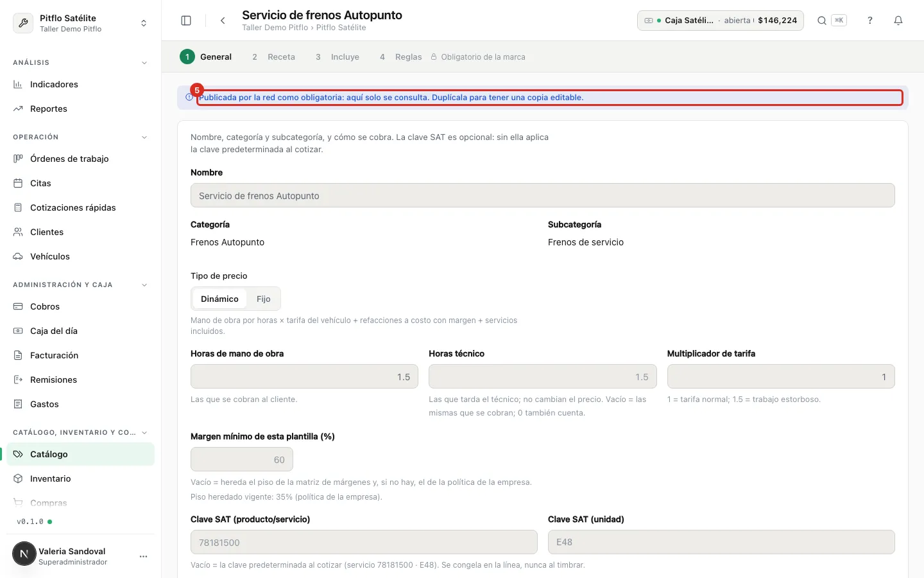Image resolution: width=924 pixels, height=578 pixels.
Task: Click the Cotizaciones rápidas calculator icon
Action: (x=18, y=207)
